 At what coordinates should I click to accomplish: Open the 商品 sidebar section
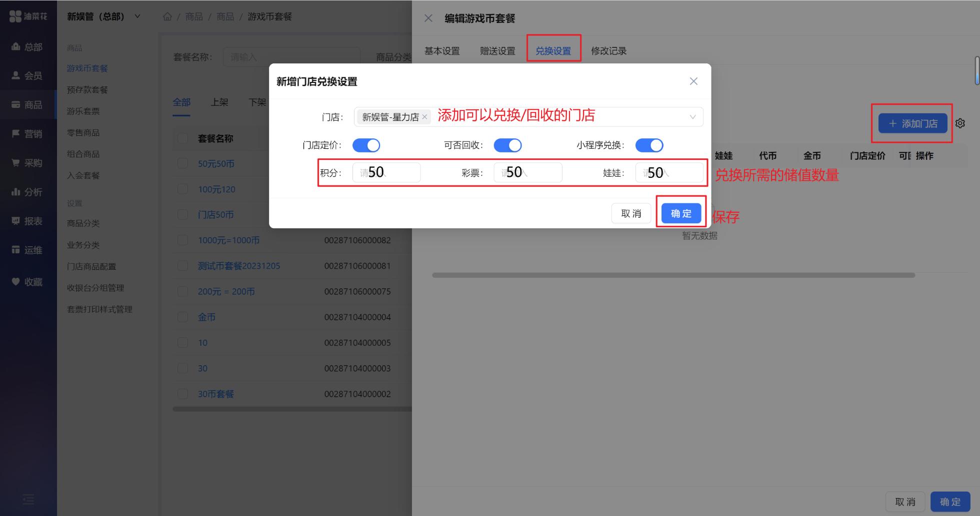point(27,105)
